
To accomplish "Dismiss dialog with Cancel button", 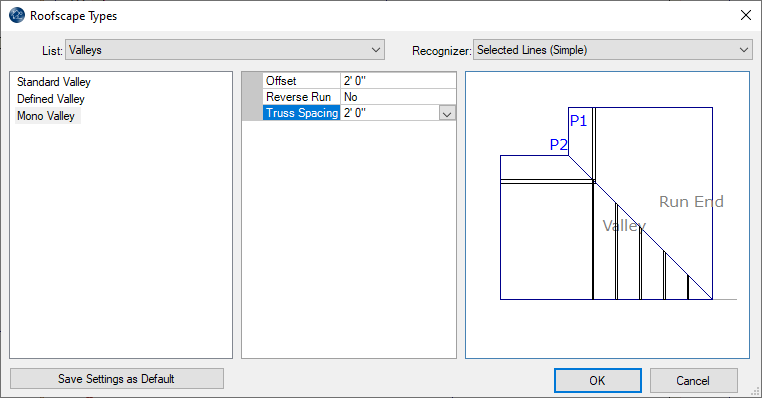I will click(693, 381).
